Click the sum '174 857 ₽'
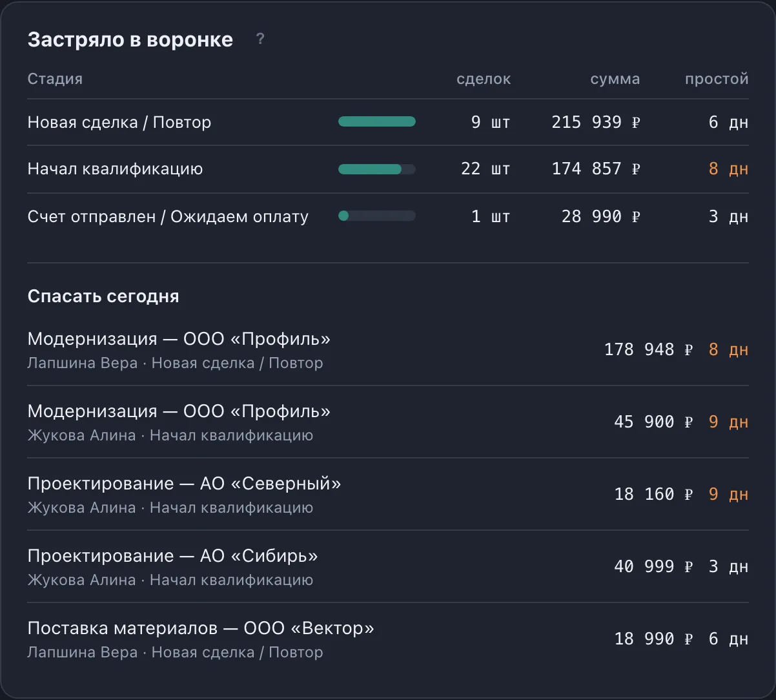The image size is (776, 700). [596, 169]
